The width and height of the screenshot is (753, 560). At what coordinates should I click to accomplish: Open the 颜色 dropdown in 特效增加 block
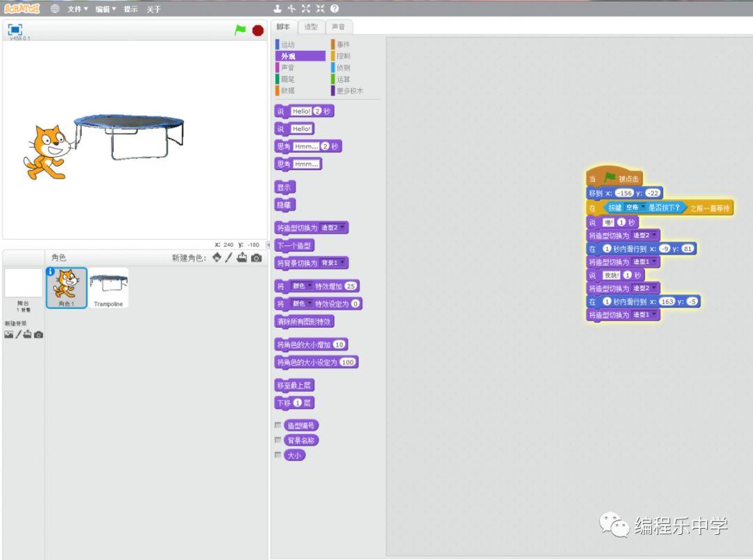(302, 286)
